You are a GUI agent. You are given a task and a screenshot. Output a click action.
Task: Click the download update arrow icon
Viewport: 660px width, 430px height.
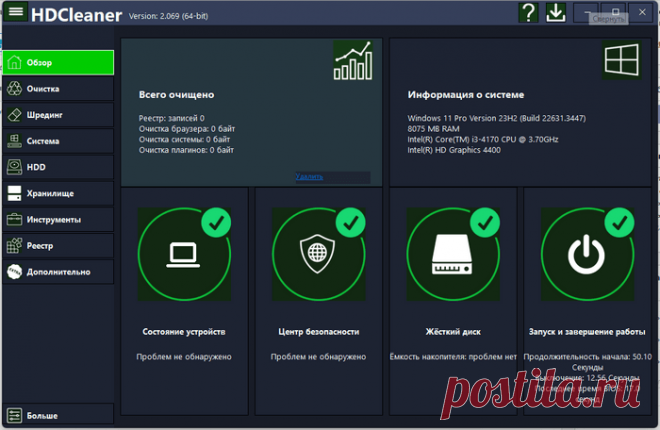tap(556, 13)
